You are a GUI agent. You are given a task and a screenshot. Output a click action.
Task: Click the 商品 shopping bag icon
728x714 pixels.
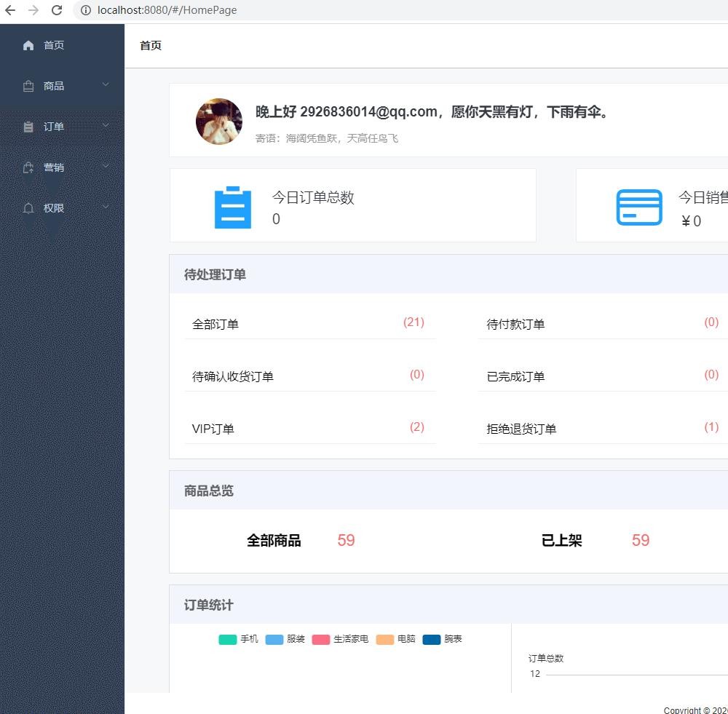click(28, 86)
